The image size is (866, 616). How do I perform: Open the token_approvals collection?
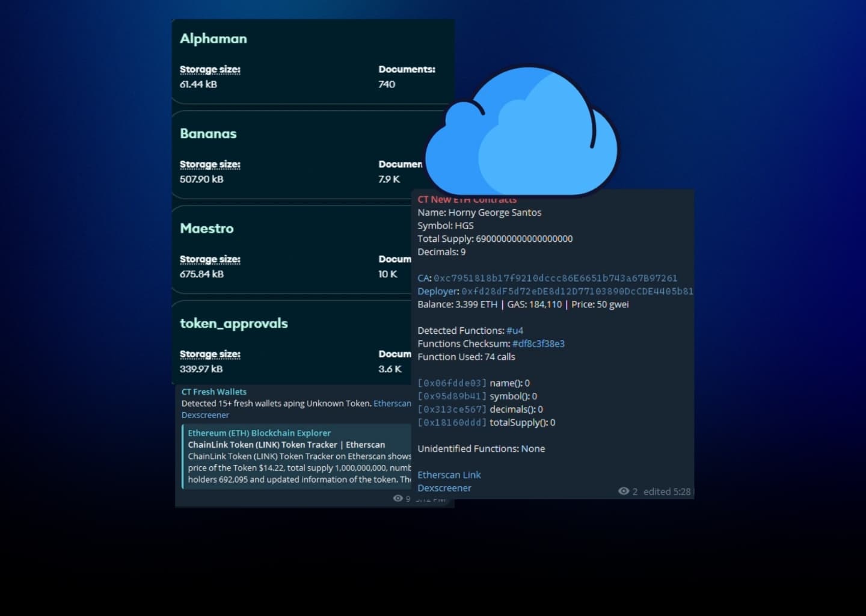(x=233, y=324)
